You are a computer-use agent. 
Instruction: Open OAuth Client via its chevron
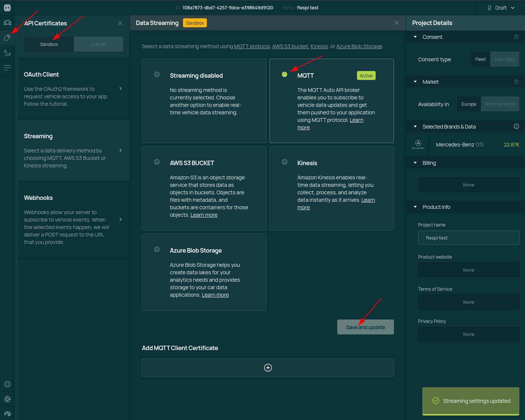point(121,89)
